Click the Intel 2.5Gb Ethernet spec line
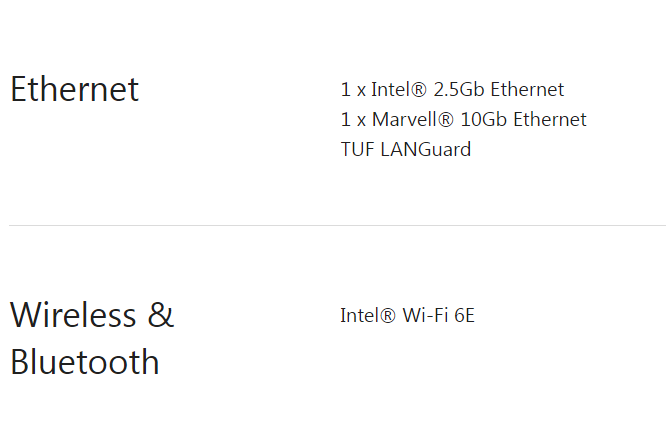Image resolution: width=666 pixels, height=437 pixels. pyautogui.click(x=452, y=89)
